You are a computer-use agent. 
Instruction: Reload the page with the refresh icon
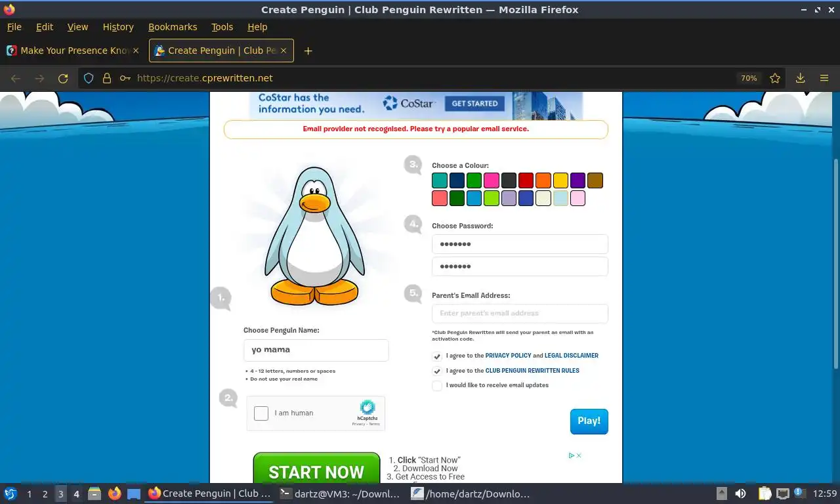click(63, 78)
